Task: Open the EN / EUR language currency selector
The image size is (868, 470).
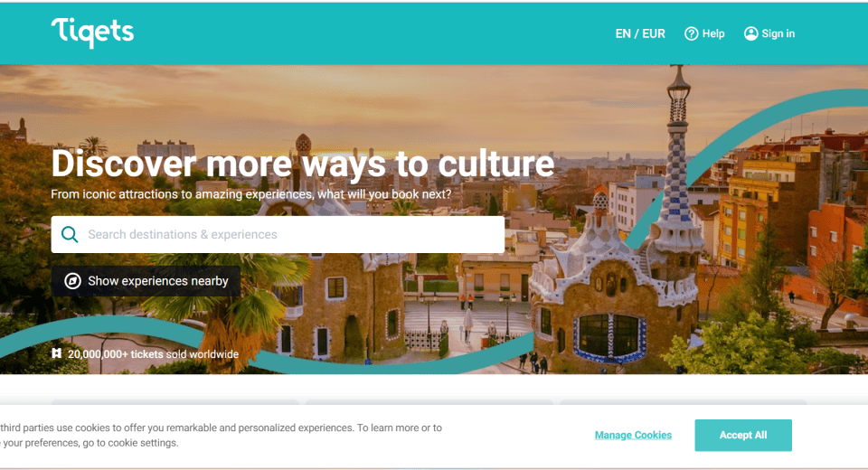Action: click(x=640, y=33)
